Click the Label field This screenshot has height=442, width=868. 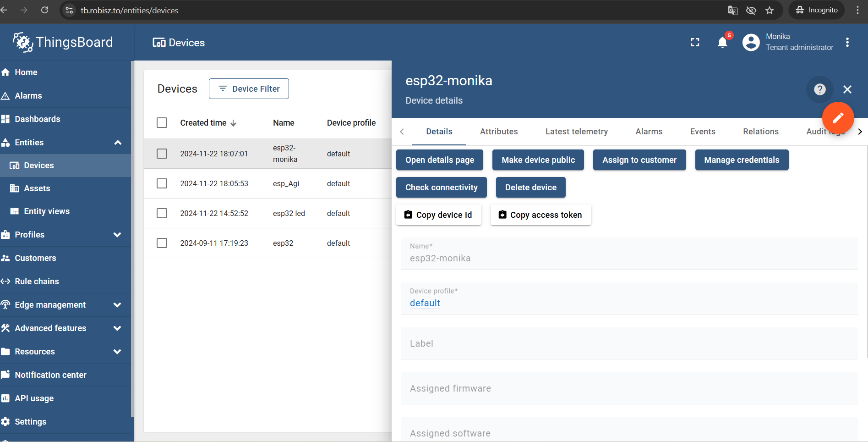pos(629,343)
